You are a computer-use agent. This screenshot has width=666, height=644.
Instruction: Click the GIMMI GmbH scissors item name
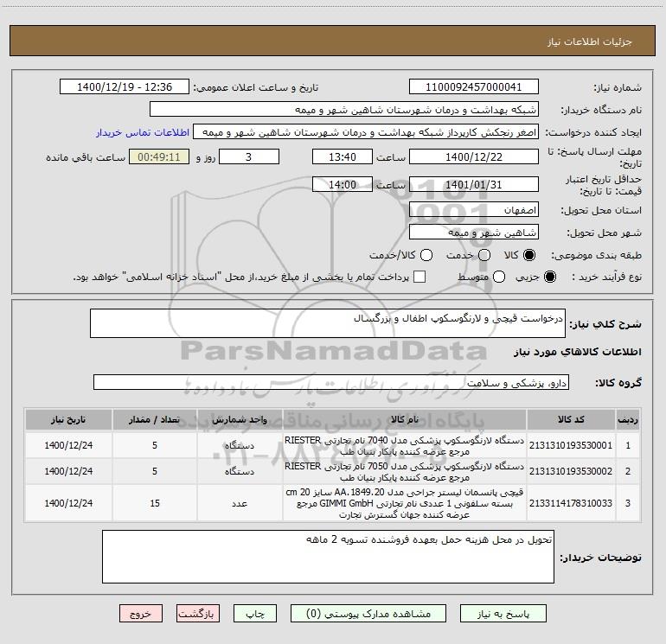coord(405,503)
